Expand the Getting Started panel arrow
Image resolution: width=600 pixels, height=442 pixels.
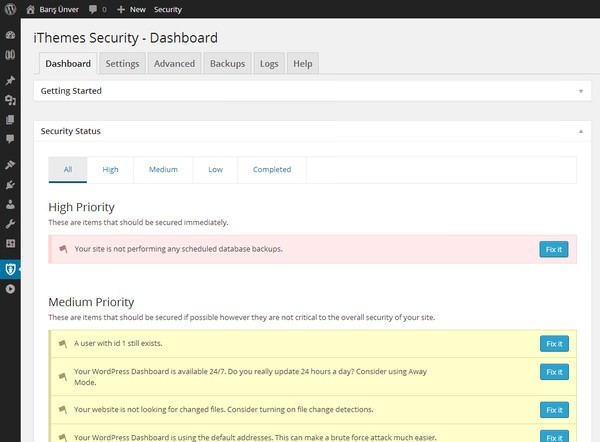[581, 91]
